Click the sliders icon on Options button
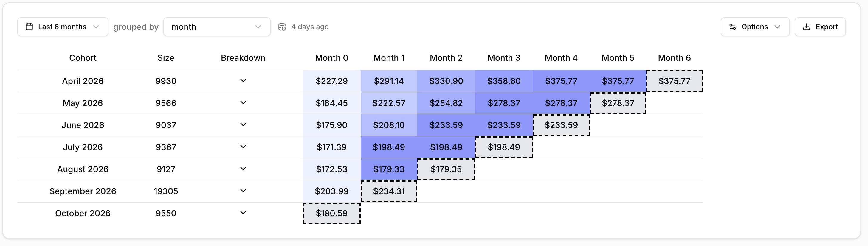 tap(733, 27)
